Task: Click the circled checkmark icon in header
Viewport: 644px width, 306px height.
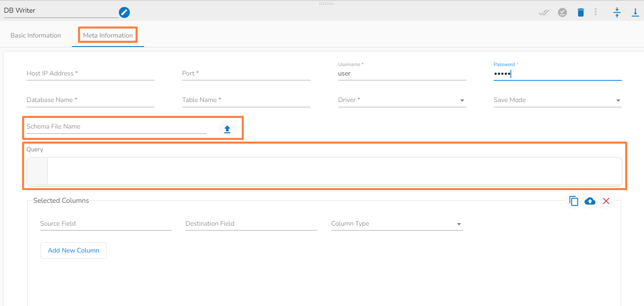Action: tap(562, 13)
